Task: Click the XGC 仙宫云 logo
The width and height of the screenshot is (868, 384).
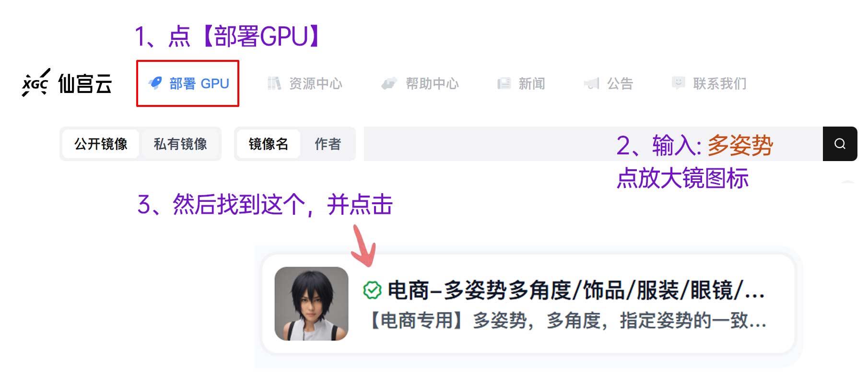Action: click(x=67, y=83)
